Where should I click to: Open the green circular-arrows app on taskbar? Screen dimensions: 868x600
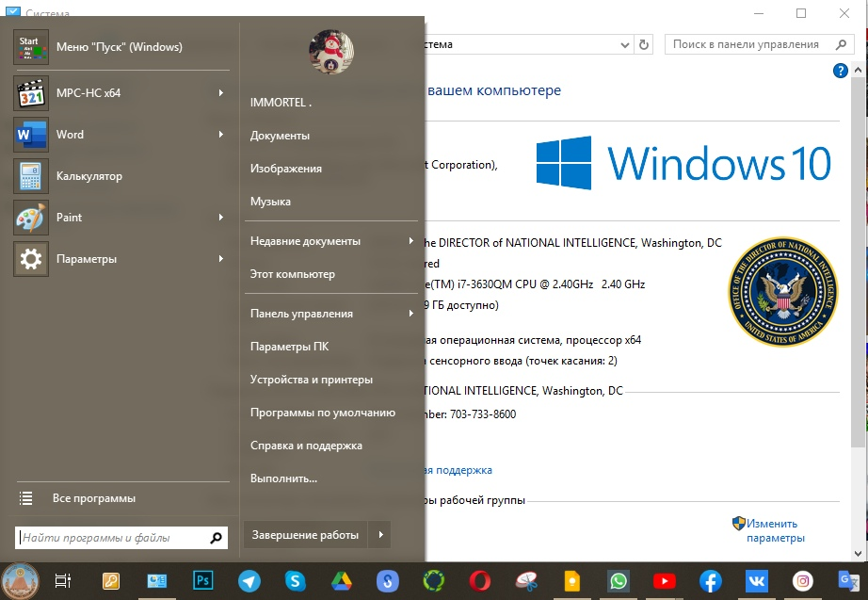click(433, 581)
